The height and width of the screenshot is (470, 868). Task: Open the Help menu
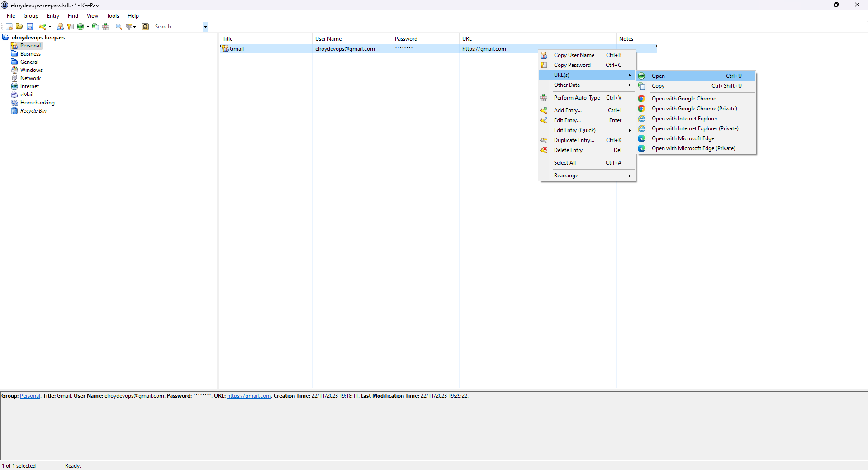point(133,16)
